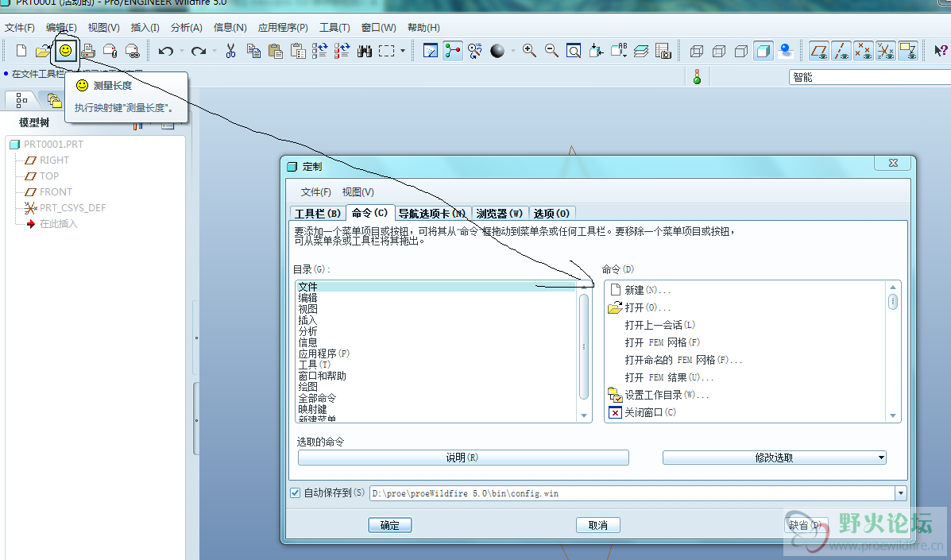The height and width of the screenshot is (560, 951).
Task: Open the Saved view list icon
Action: coord(619,51)
